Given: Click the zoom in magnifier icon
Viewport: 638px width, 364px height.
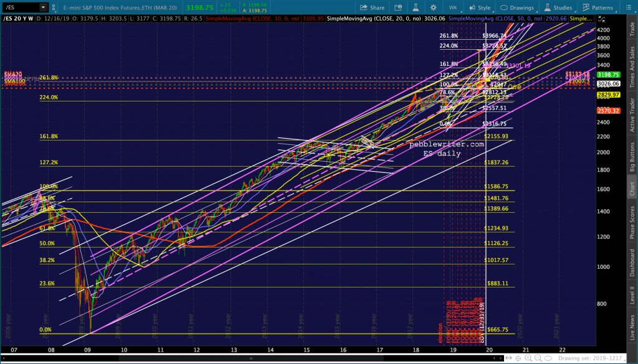Looking at the screenshot, I should [528, 358].
